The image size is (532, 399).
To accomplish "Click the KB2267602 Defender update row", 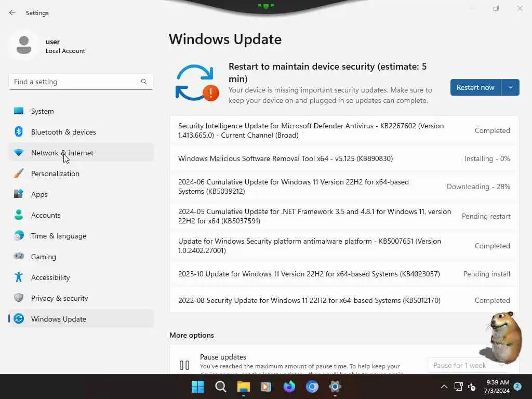I will coord(344,130).
